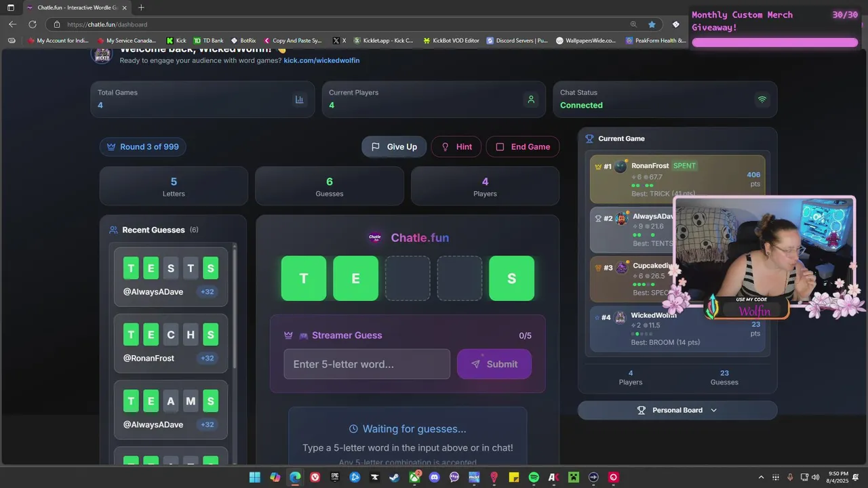Show hidden system tray icons
Viewport: 868px width, 488px height.
761,477
